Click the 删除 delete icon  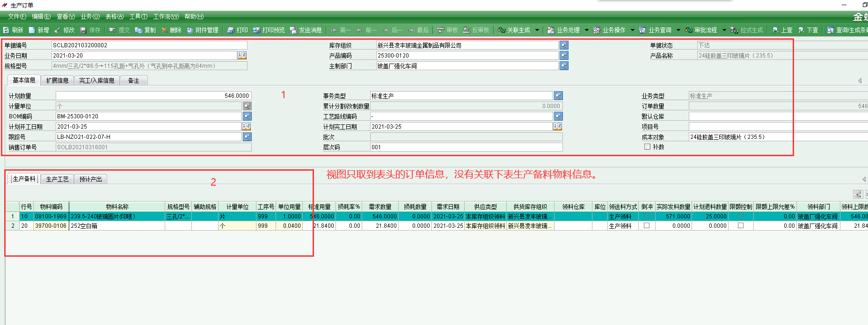coord(165,30)
